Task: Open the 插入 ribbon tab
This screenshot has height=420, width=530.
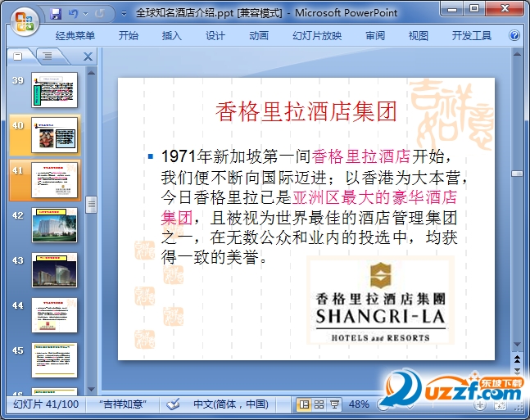Action: 172,35
